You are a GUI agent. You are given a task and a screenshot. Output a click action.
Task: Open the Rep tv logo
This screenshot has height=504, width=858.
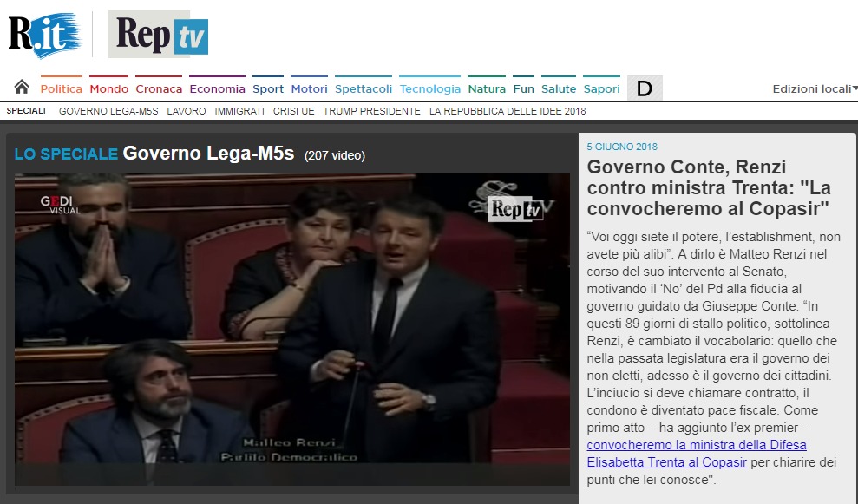[x=158, y=34]
